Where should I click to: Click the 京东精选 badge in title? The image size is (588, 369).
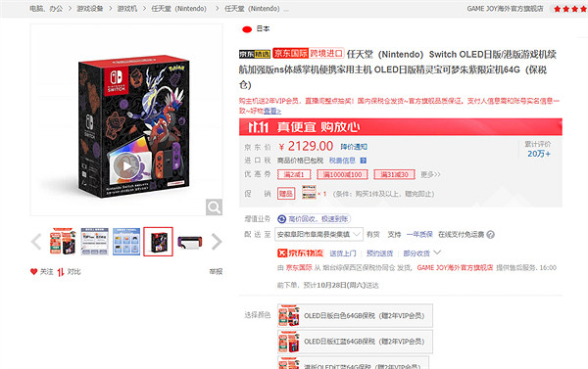pos(255,54)
